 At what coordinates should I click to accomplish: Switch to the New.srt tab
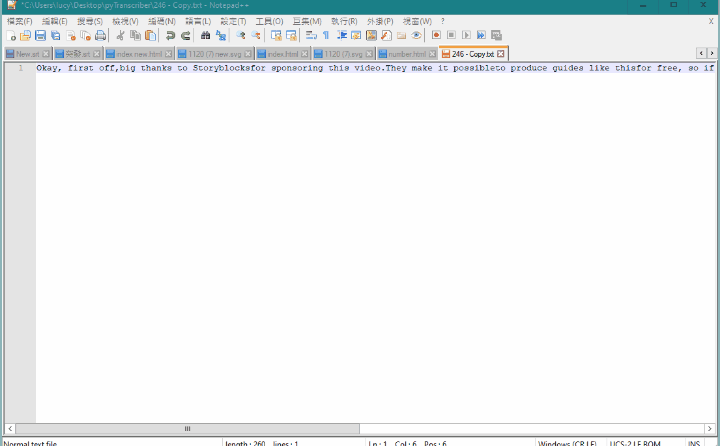(27, 54)
